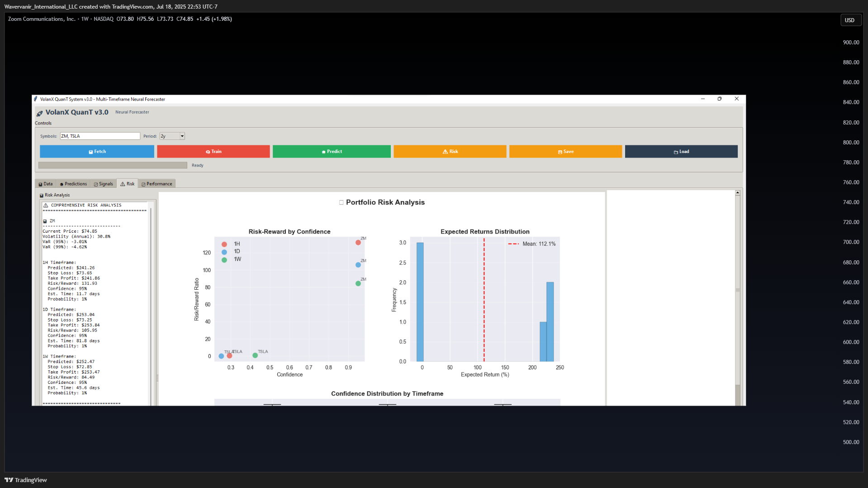
Task: Switch to the Data tab
Action: click(46, 184)
